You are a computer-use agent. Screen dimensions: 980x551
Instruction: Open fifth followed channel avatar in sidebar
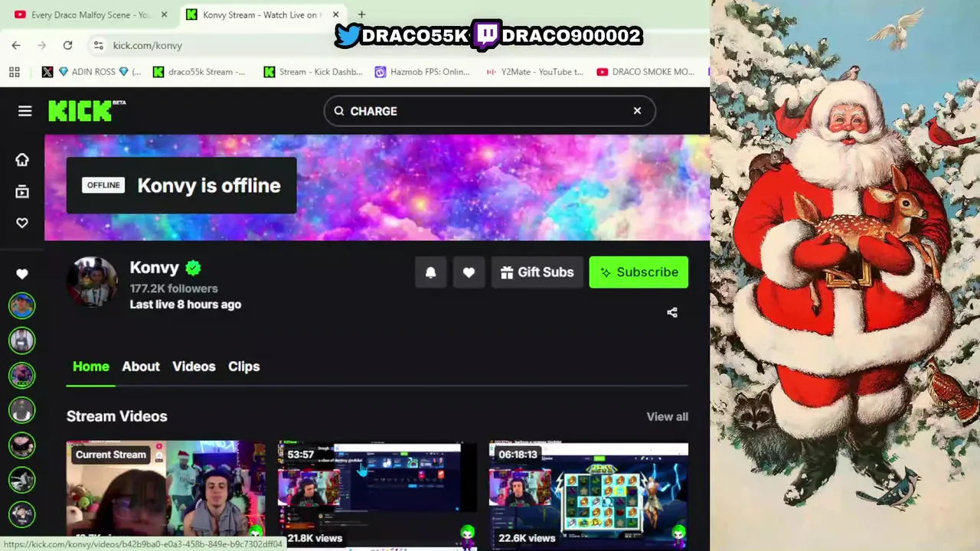point(22,445)
